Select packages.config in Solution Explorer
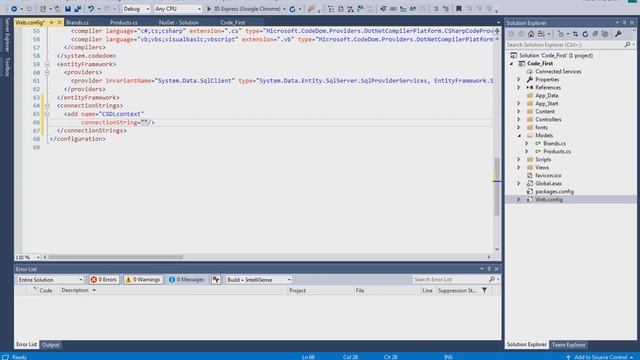The height and width of the screenshot is (360, 640). coord(554,191)
